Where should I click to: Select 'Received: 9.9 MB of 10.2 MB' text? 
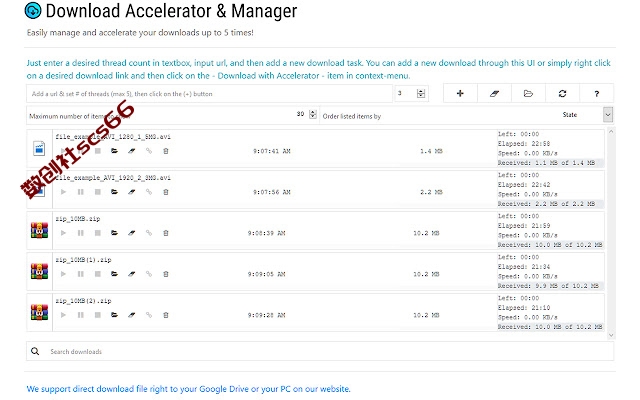[548, 286]
